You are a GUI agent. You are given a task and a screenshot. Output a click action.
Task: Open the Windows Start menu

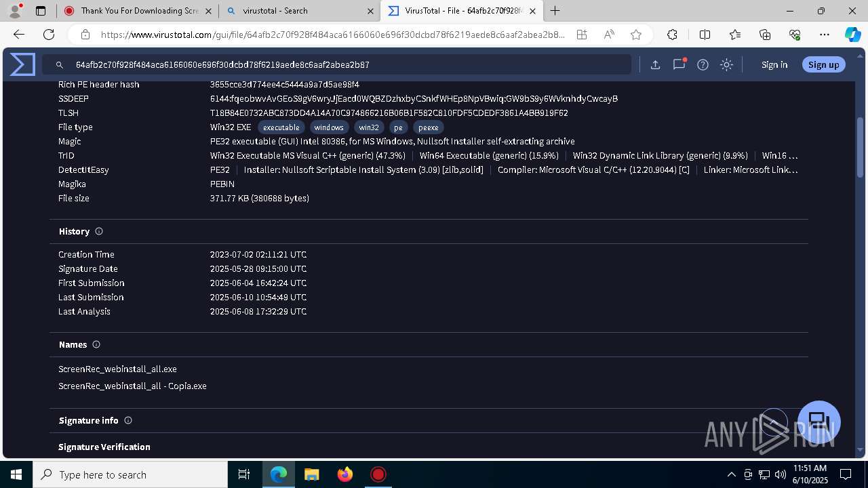(16, 474)
